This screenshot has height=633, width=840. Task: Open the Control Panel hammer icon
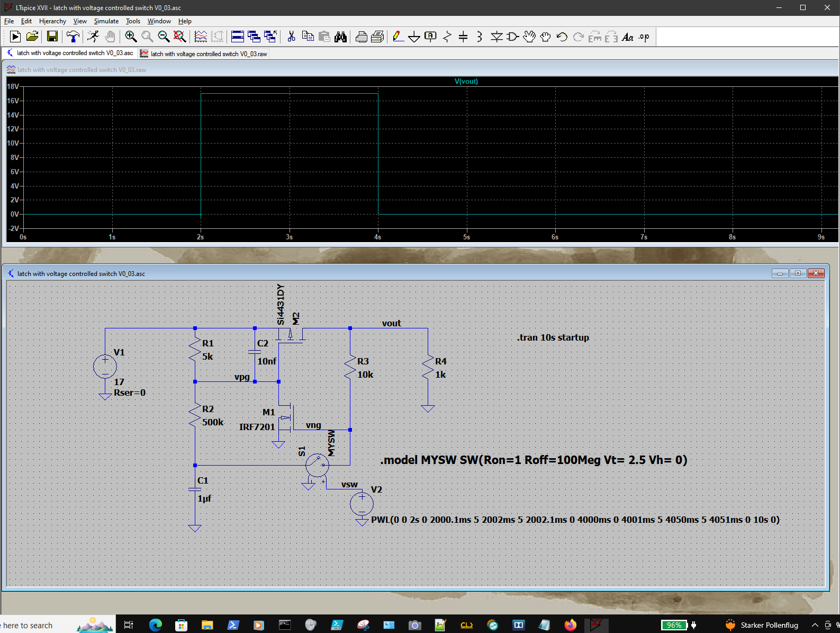click(x=73, y=37)
